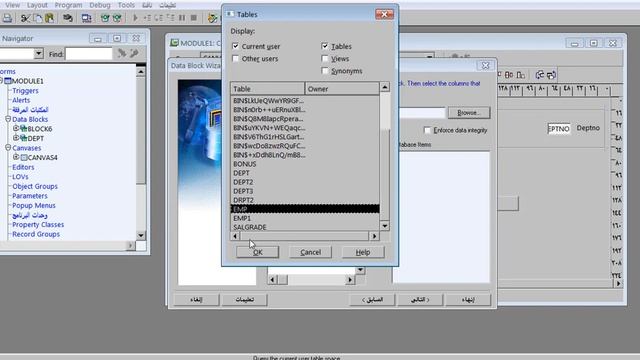The height and width of the screenshot is (360, 640).
Task: Click the Copy toolbar icon
Action: click(x=38, y=18)
